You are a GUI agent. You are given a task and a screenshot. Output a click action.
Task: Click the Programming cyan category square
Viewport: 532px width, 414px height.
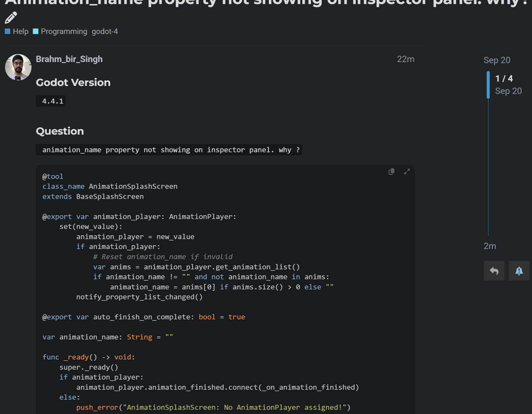[35, 31]
